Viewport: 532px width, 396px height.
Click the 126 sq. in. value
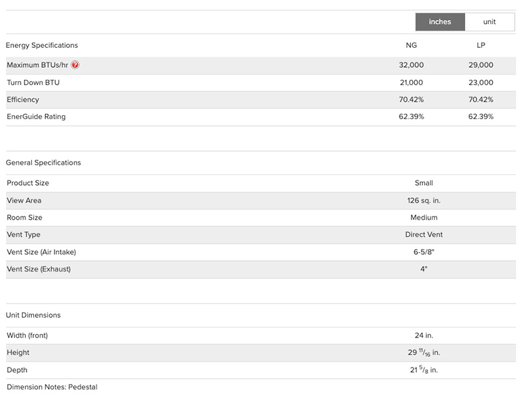tap(424, 200)
